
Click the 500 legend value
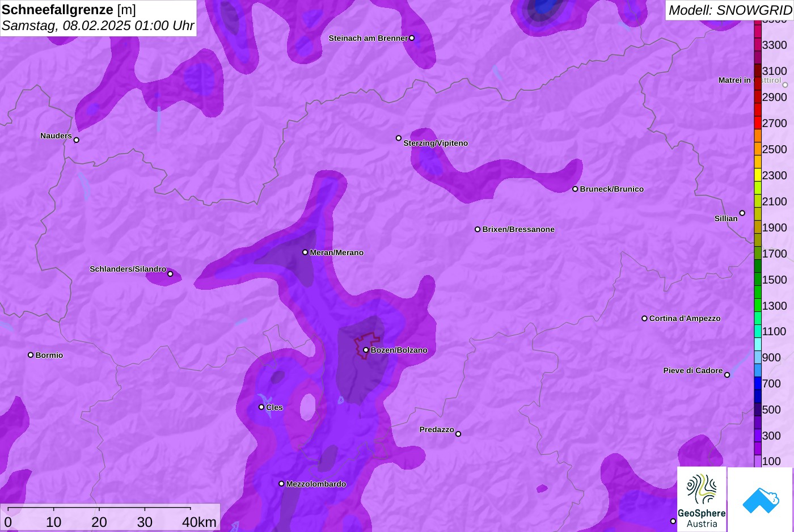(x=771, y=409)
